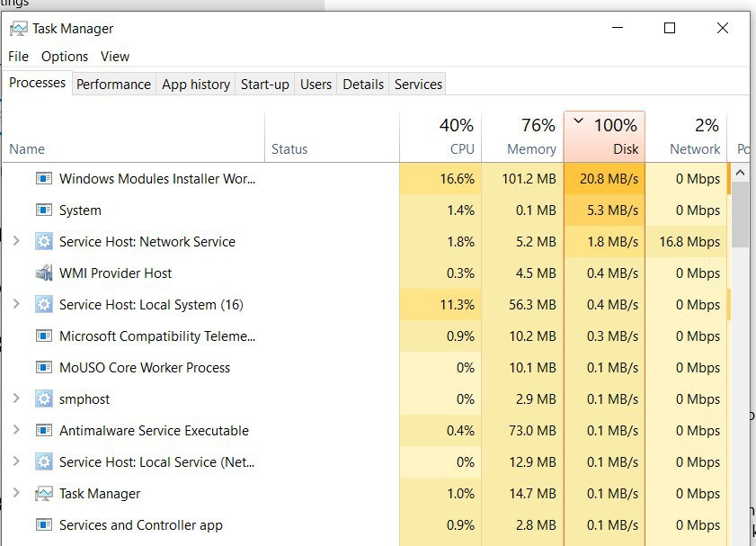Click the Microsoft Compatibility Telemetry icon
756x546 pixels.
[x=44, y=336]
